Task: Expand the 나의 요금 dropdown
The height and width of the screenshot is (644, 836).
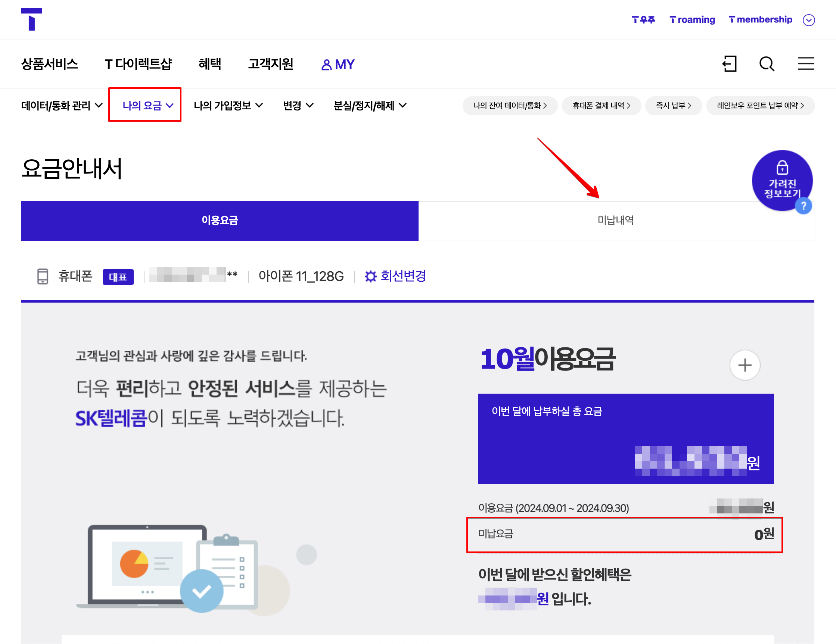Action: [148, 106]
